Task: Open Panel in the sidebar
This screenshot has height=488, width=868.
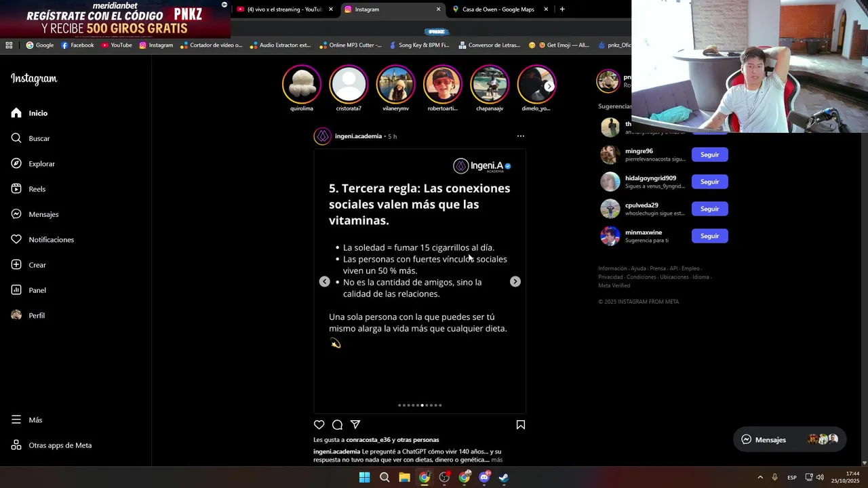Action: pyautogui.click(x=28, y=290)
